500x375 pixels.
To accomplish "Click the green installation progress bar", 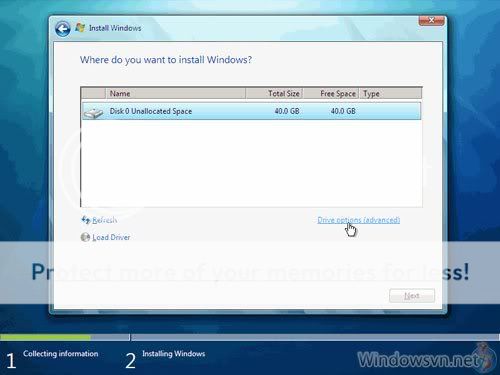I will coord(45,338).
